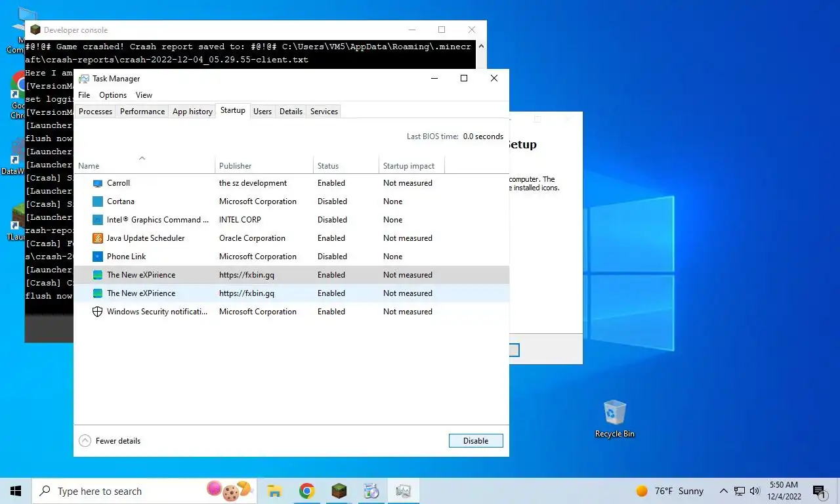The image size is (840, 504).
Task: Minimize the Developer console window
Action: coord(411,30)
